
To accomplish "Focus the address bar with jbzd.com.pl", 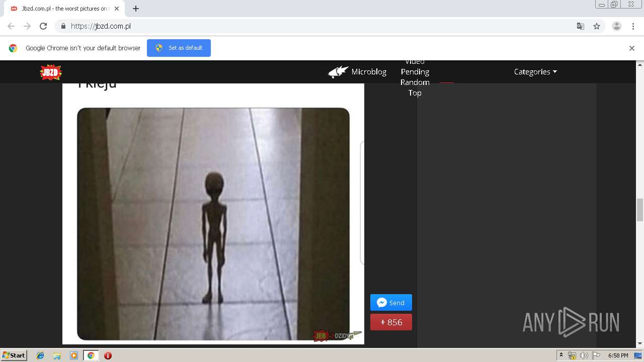I will [x=322, y=26].
